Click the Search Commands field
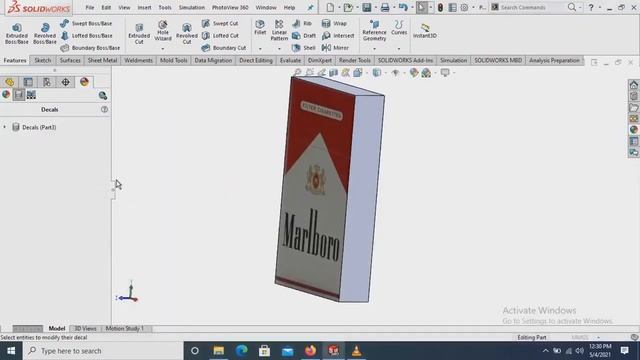 point(529,7)
